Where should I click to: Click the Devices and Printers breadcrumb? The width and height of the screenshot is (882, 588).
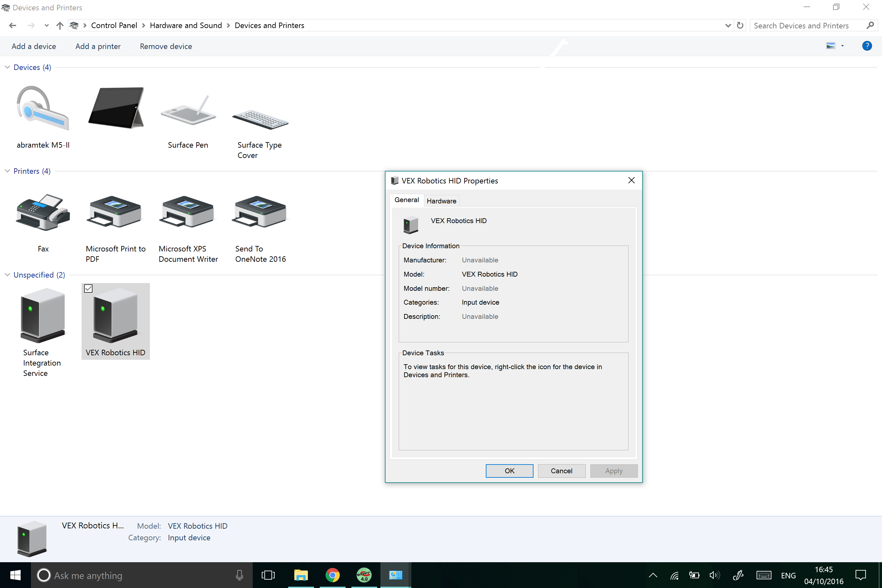pyautogui.click(x=269, y=25)
